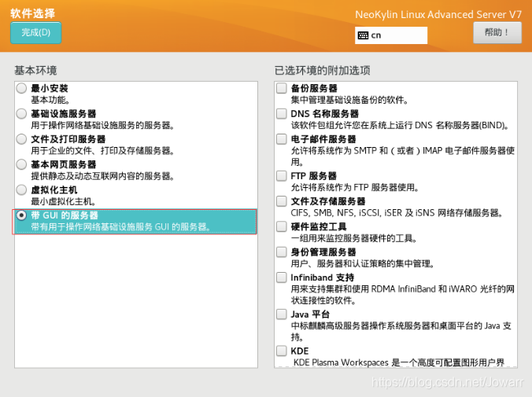
Task: Enable the 硬件监控工具 checkbox
Action: coord(281,226)
